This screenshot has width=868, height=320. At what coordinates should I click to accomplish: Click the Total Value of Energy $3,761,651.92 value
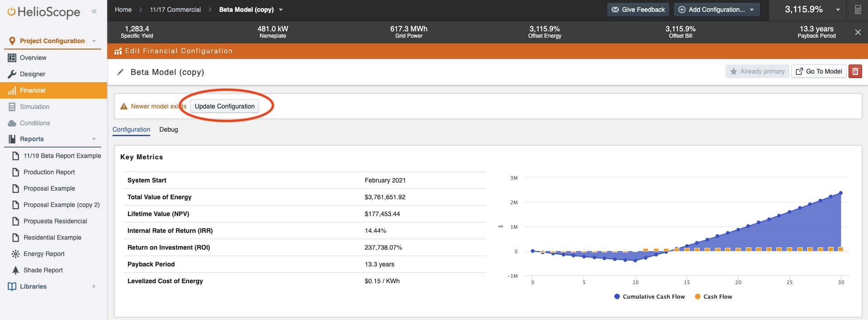coord(385,197)
